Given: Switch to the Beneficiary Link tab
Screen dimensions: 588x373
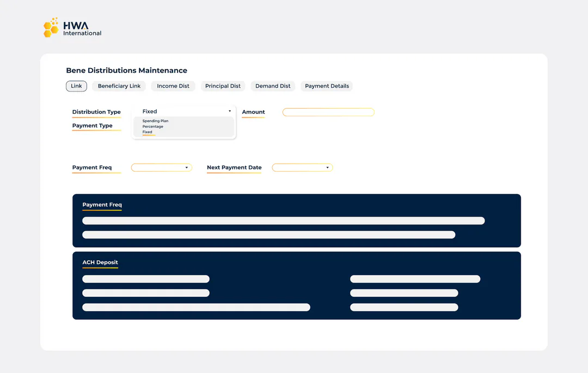Looking at the screenshot, I should point(119,86).
